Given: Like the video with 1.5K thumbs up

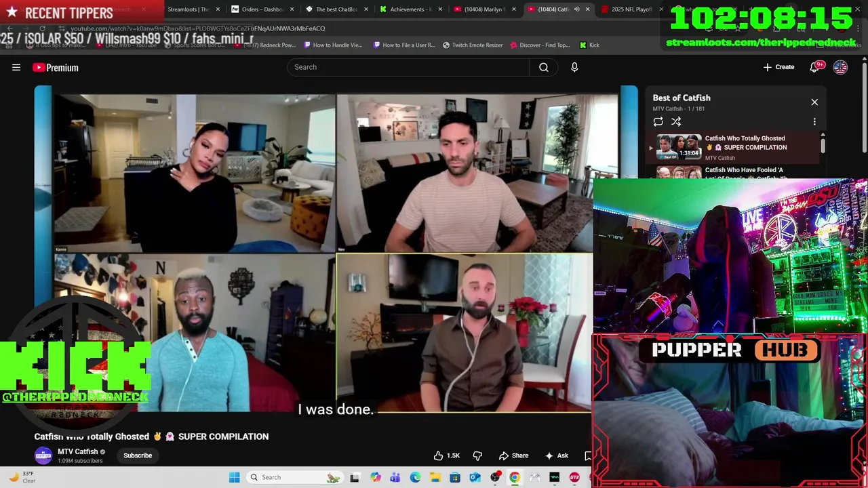Looking at the screenshot, I should (446, 455).
